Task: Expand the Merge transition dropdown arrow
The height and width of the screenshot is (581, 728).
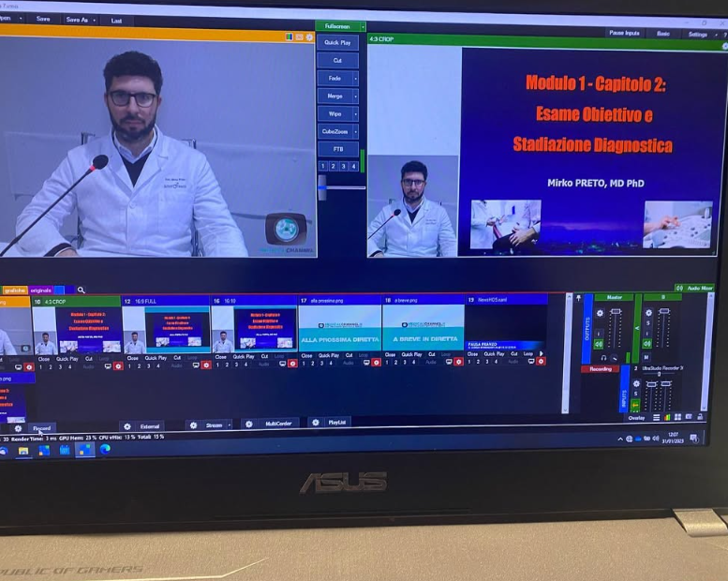Action: (355, 96)
